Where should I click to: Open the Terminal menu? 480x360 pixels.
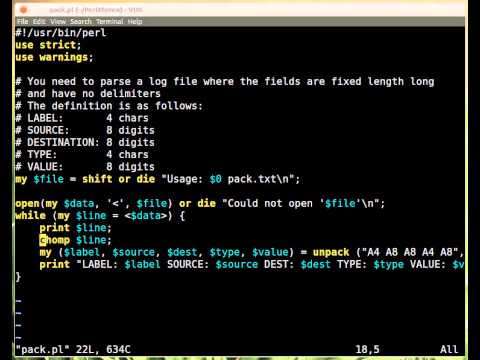tap(110, 22)
